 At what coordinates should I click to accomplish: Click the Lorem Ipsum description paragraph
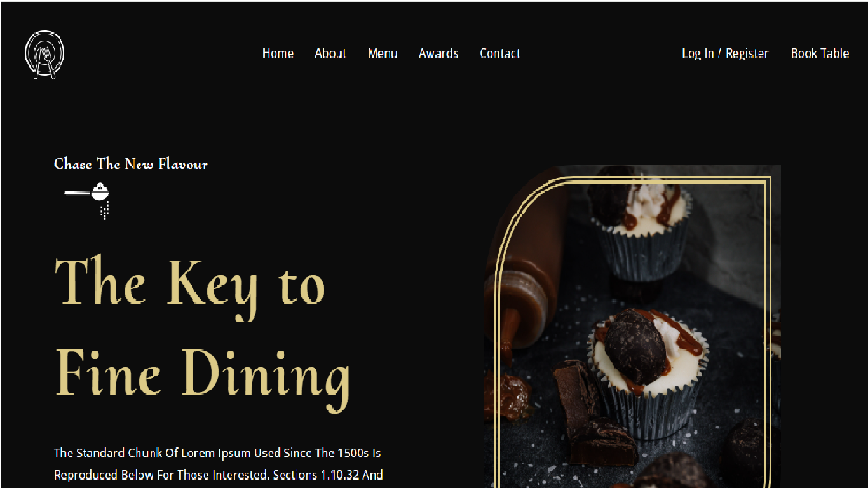click(218, 464)
